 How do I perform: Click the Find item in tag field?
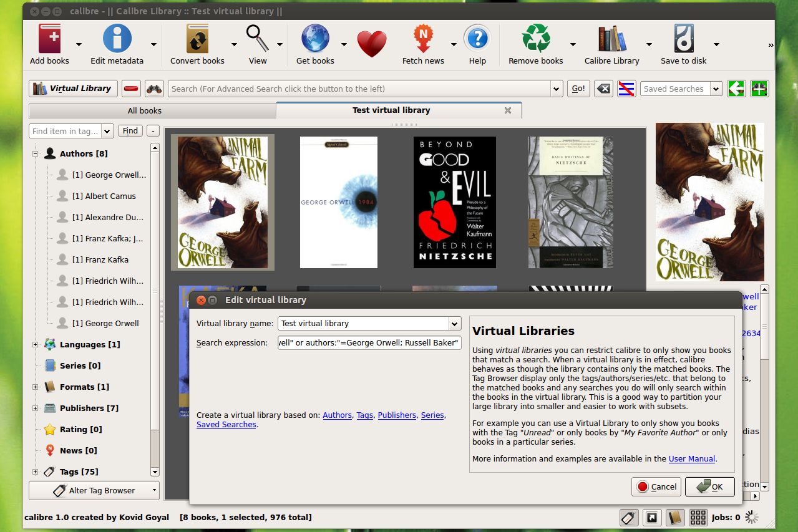(x=71, y=131)
